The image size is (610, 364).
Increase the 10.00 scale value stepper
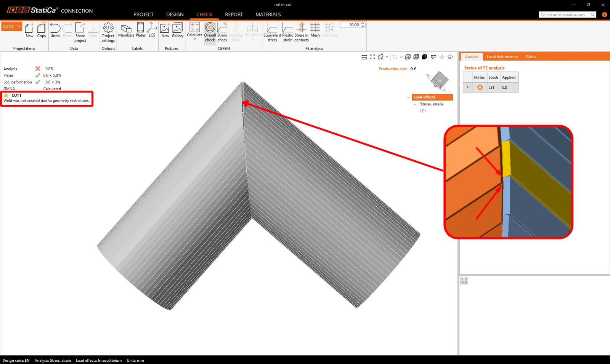click(x=363, y=23)
